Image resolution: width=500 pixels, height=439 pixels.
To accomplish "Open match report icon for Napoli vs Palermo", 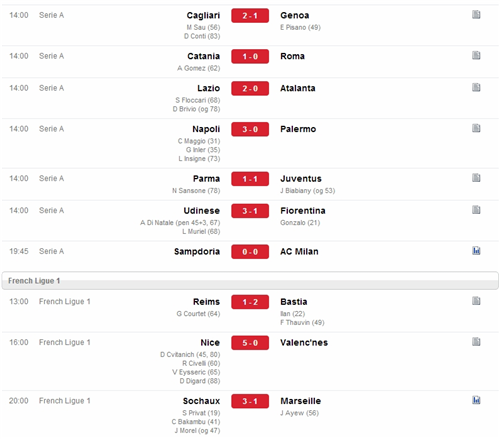I will click(476, 128).
